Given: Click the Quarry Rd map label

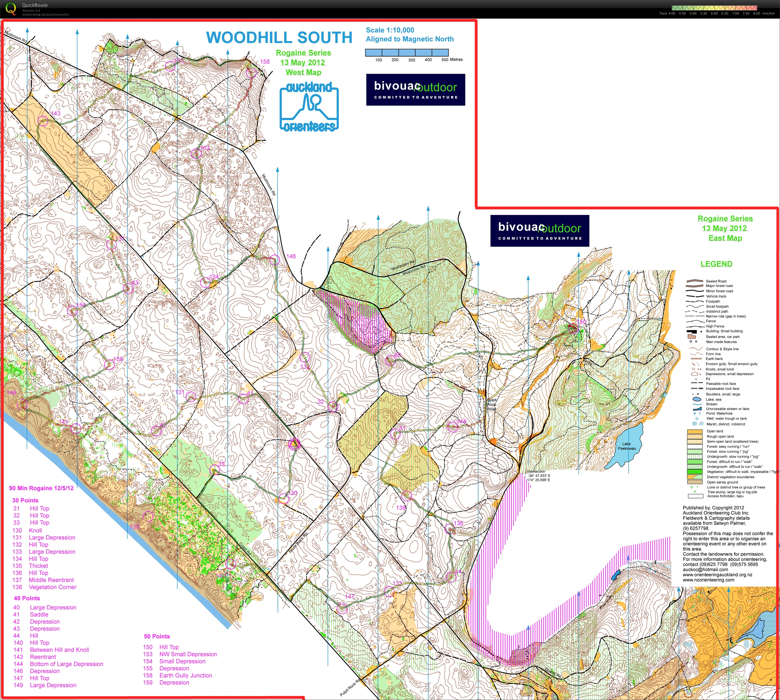Looking at the screenshot, I should tap(553, 673).
